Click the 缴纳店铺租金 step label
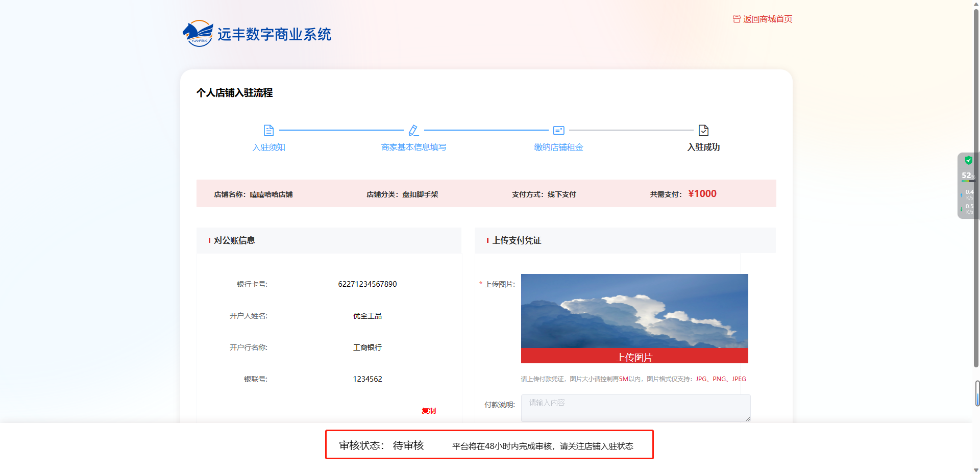Image resolution: width=980 pixels, height=474 pixels. (558, 147)
